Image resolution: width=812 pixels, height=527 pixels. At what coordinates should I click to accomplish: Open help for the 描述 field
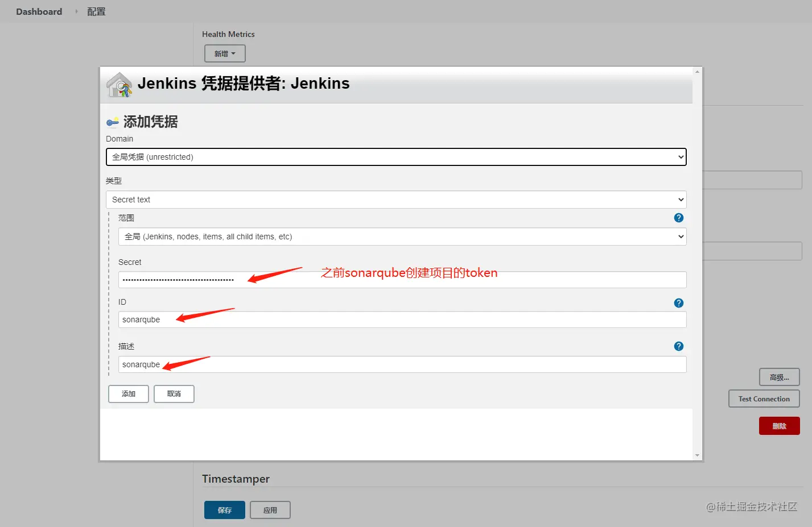(678, 346)
